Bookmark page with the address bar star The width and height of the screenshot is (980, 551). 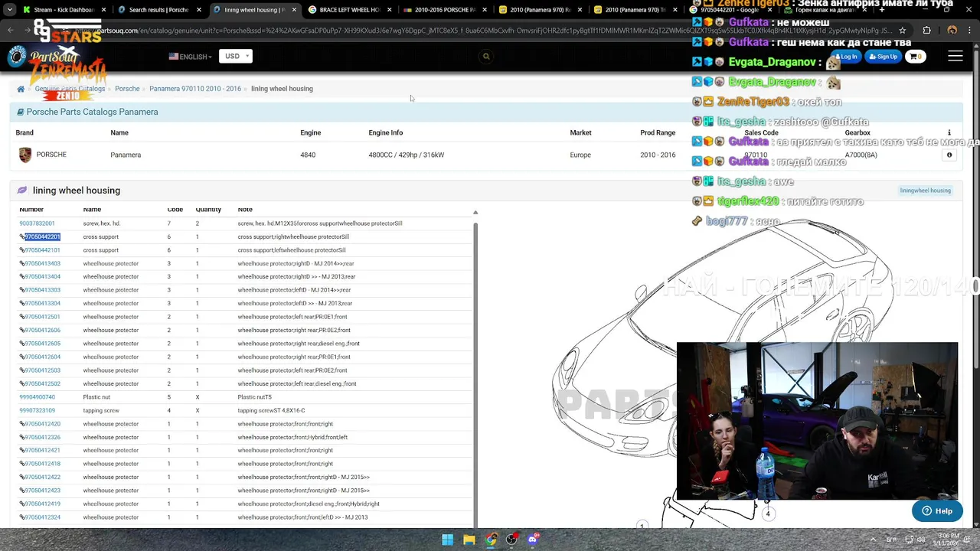[903, 31]
